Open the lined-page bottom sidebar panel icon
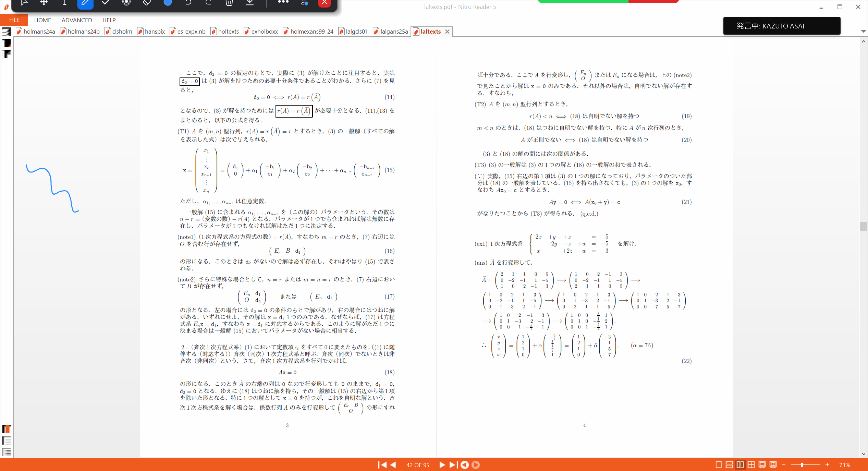 point(7,440)
